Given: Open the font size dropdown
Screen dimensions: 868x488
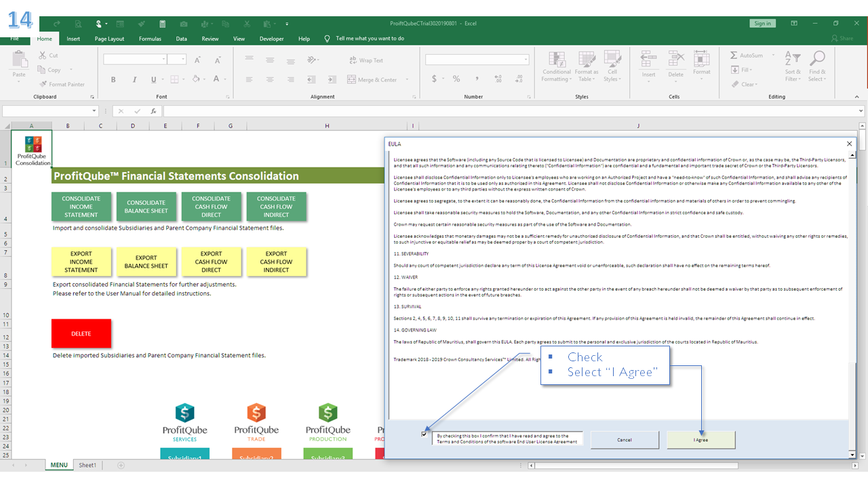Looking at the screenshot, I should (183, 60).
